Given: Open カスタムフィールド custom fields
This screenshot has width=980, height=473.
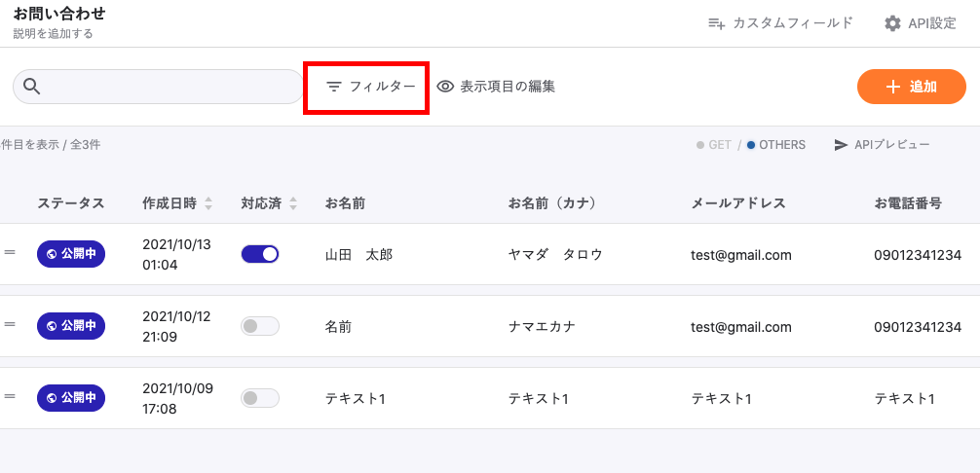Looking at the screenshot, I should (780, 23).
